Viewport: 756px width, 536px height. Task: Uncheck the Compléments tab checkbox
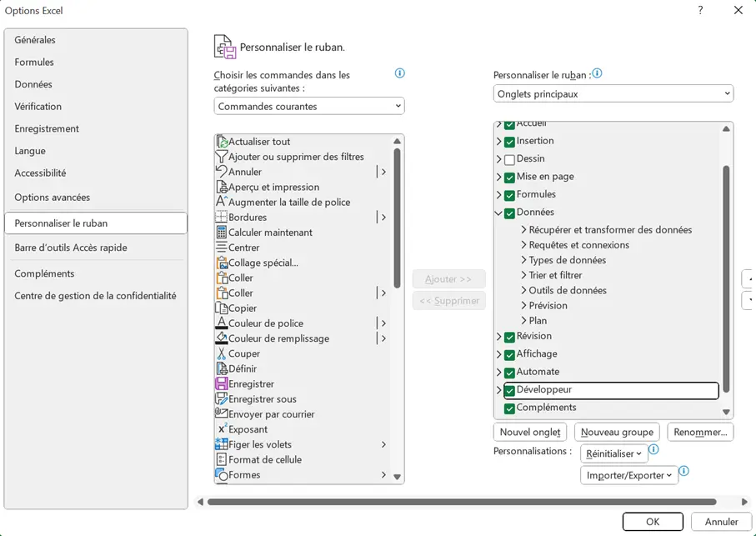tap(509, 408)
